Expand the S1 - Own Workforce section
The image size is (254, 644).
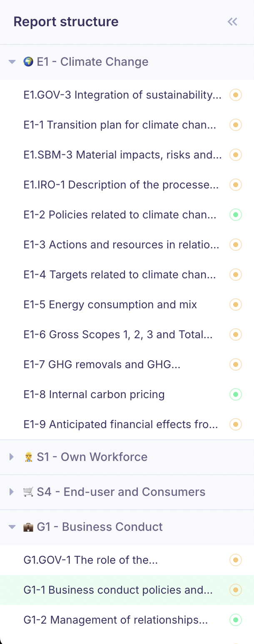12,457
